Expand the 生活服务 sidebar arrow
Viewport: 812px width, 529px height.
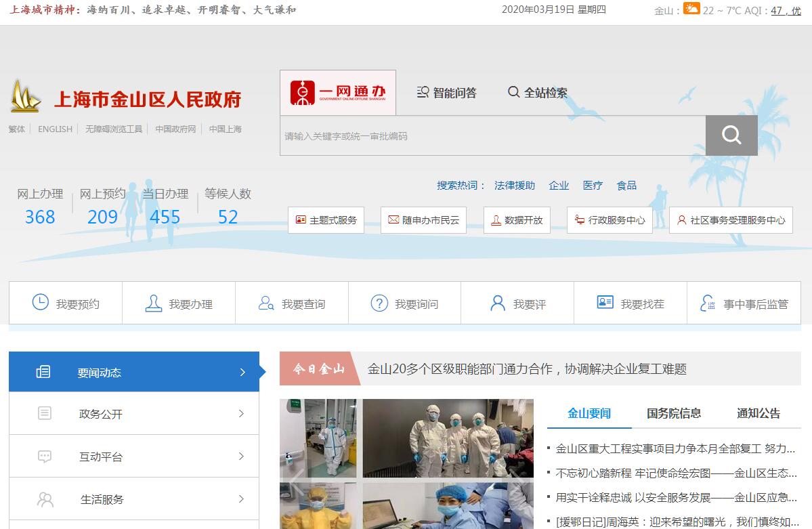pos(241,499)
